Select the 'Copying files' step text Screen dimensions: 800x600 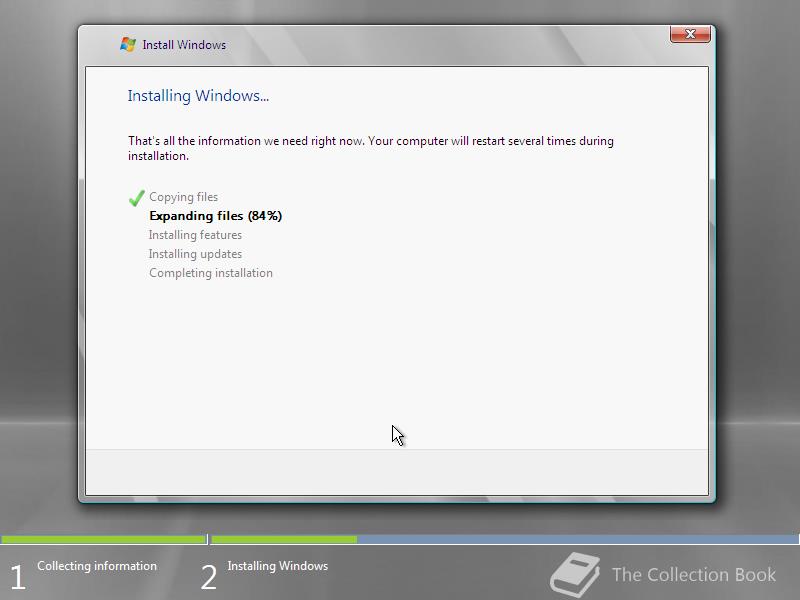pyautogui.click(x=183, y=197)
